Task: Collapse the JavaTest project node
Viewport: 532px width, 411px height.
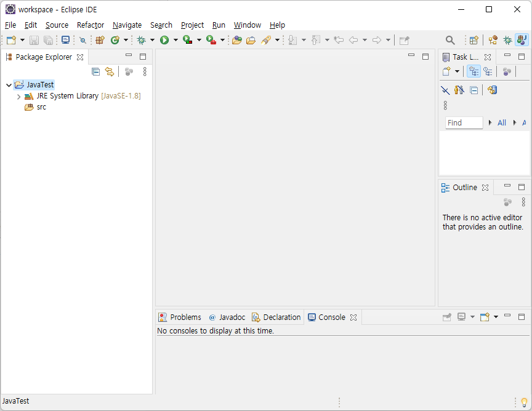Action: pyautogui.click(x=9, y=85)
